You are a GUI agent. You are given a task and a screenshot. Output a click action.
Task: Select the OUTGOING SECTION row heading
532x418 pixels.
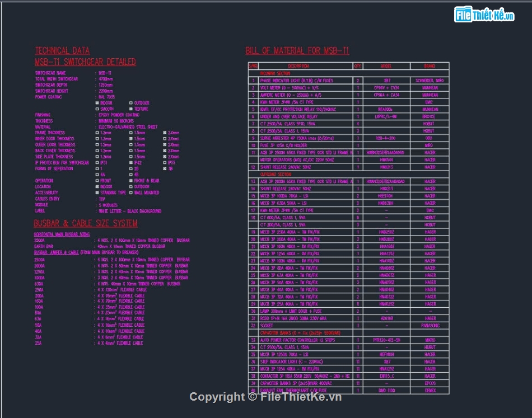(276, 174)
